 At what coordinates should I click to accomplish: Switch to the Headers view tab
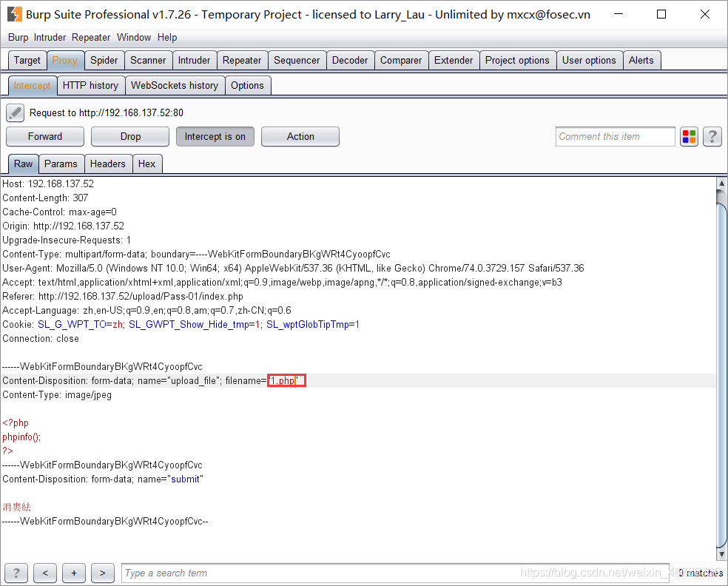pos(108,164)
